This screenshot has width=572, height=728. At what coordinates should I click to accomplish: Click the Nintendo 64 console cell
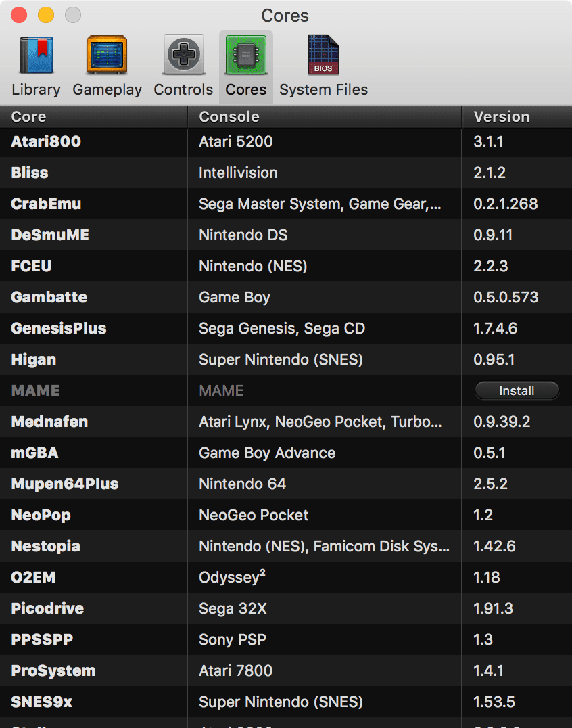(x=242, y=484)
